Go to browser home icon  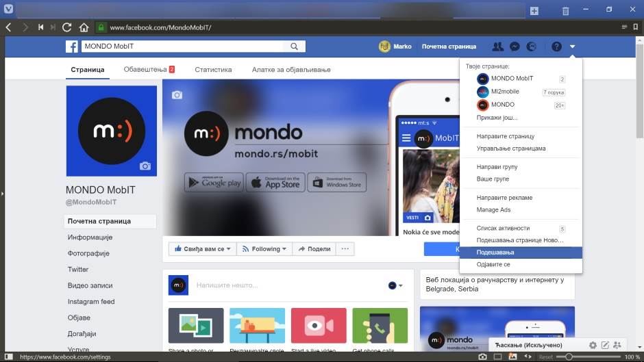click(84, 27)
